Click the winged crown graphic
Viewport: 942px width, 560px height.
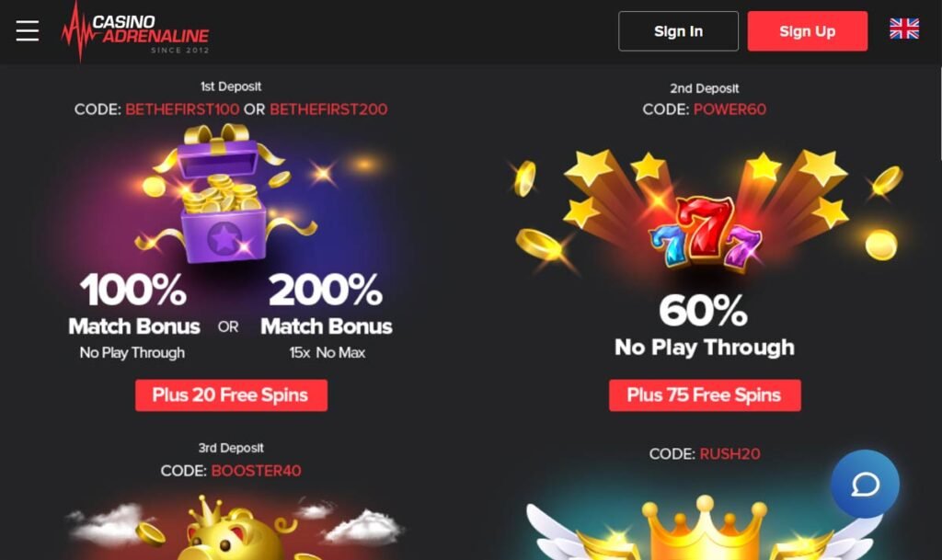pyautogui.click(x=704, y=528)
